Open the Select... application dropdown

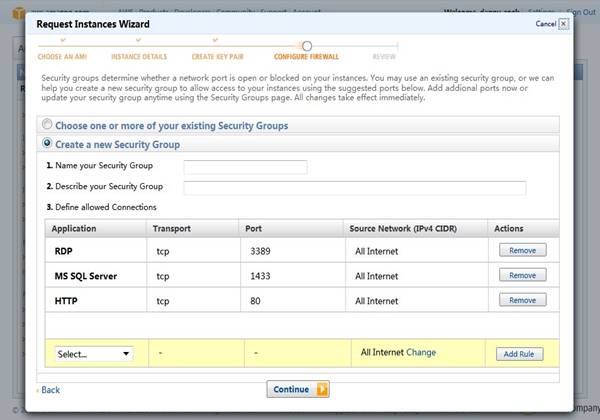(94, 353)
